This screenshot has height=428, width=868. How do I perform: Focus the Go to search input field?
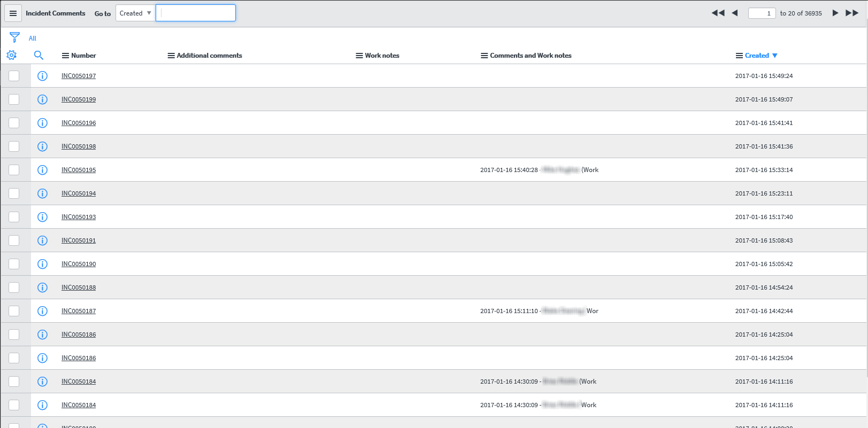[196, 13]
